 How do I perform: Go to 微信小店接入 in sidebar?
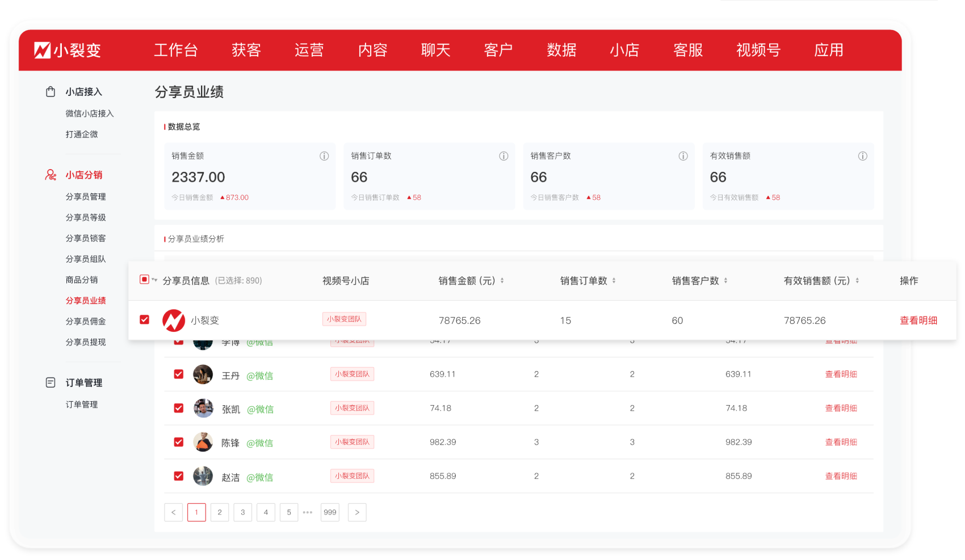point(90,113)
